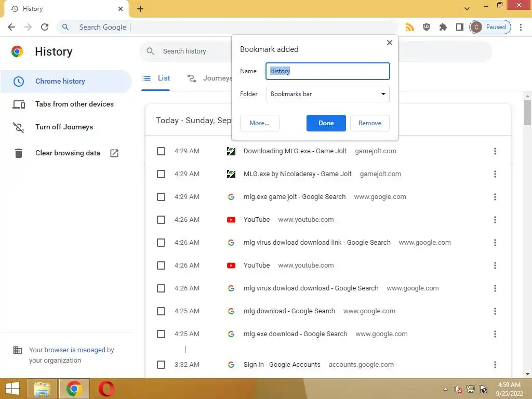Click the network tray icon
The height and width of the screenshot is (399, 532).
pyautogui.click(x=471, y=389)
